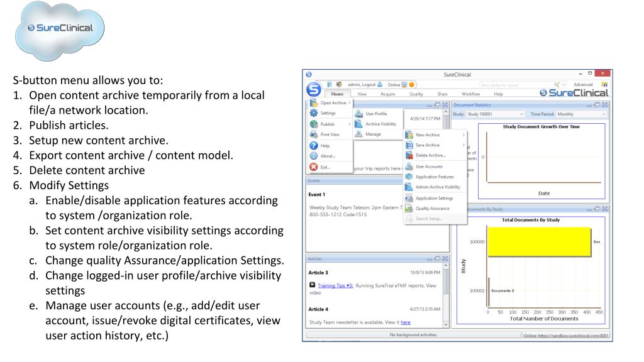Click the Open Archive database icon
644x362 pixels.
[314, 102]
